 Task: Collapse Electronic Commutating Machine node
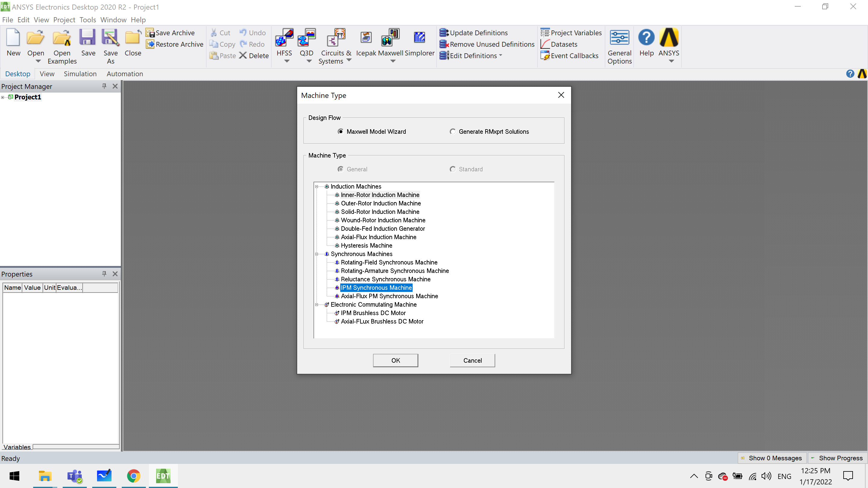coord(316,305)
